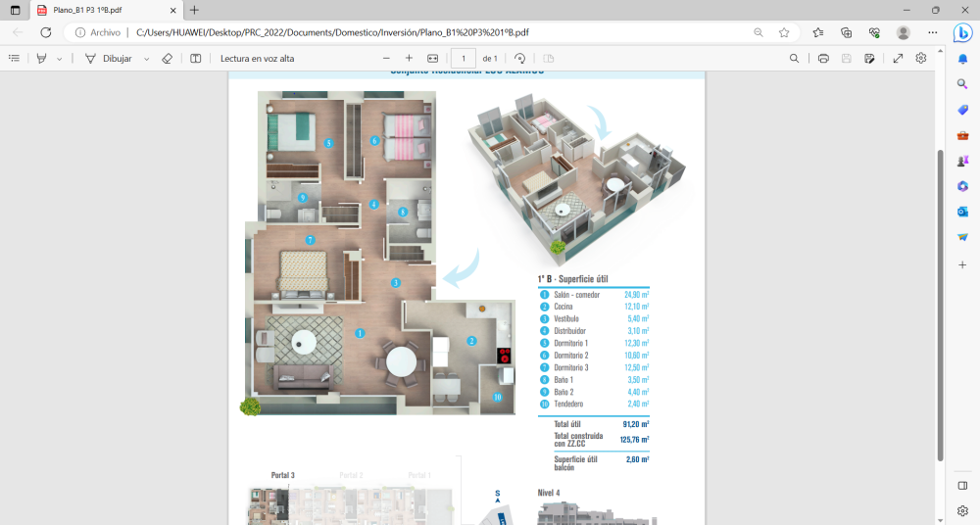Image resolution: width=980 pixels, height=525 pixels.
Task: Add a new app to sidebar
Action: pyautogui.click(x=962, y=265)
